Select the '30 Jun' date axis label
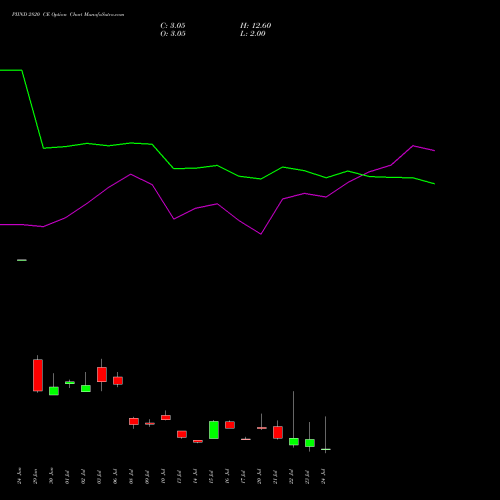The width and height of the screenshot is (500, 500). coord(51,476)
